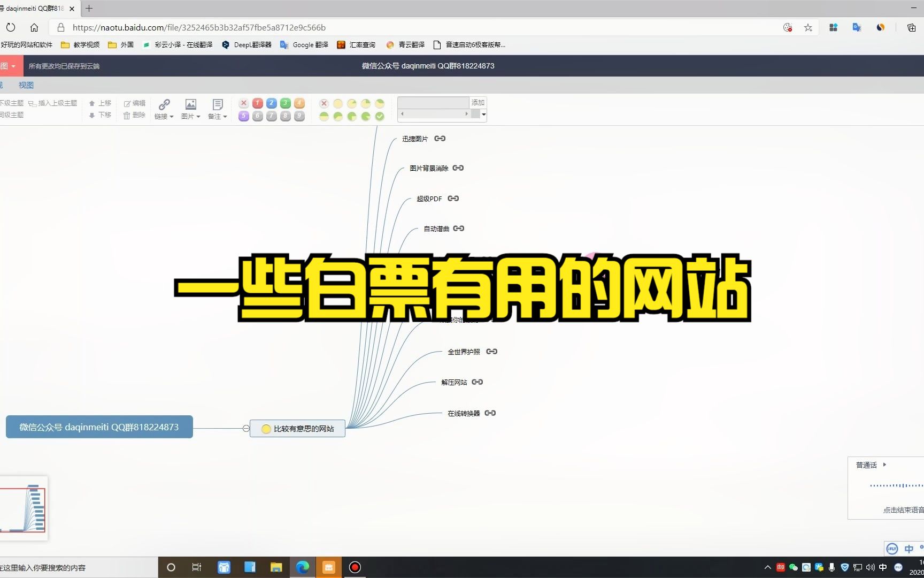Open the 教学视频 bookmark folder
This screenshot has height=578, width=924.
tap(80, 45)
